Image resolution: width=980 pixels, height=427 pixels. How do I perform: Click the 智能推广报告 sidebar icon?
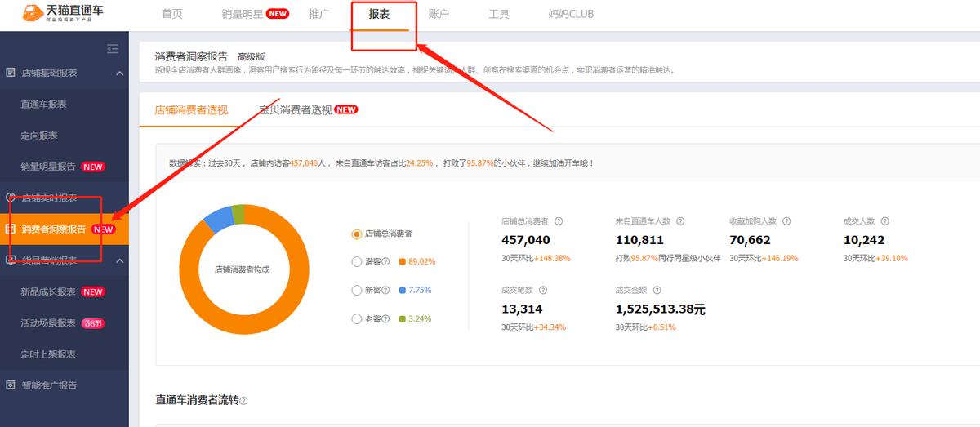click(x=11, y=385)
